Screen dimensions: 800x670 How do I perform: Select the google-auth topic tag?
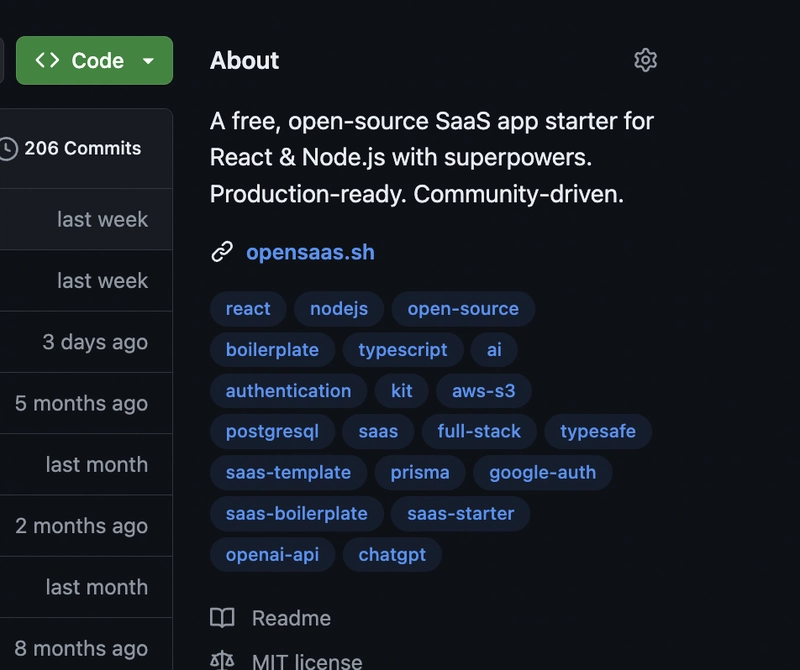(542, 473)
